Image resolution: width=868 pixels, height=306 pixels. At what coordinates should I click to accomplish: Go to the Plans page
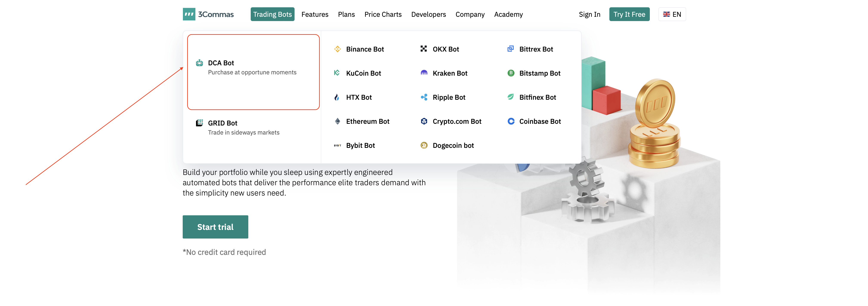(x=346, y=14)
